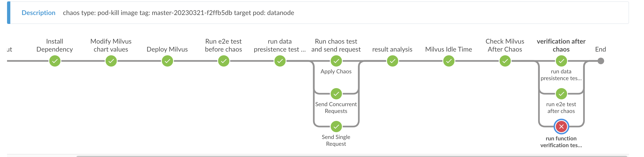
Task: Click the Send Concurrent Requests node
Action: [x=336, y=94]
